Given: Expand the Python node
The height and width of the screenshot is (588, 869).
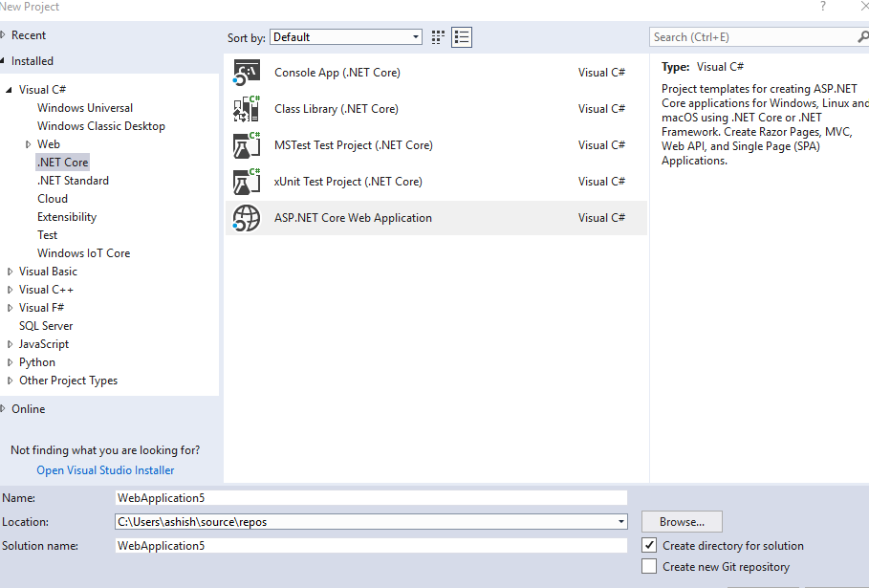Looking at the screenshot, I should point(10,362).
